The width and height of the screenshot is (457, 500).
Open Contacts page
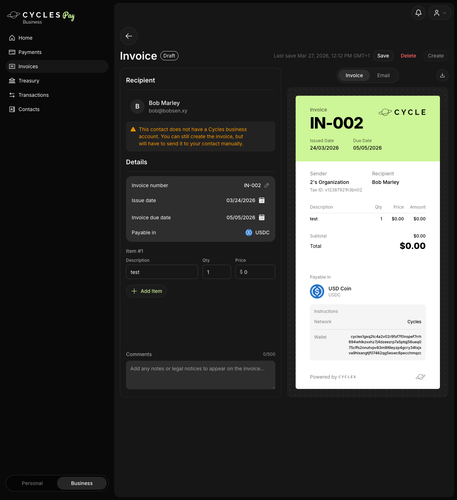coord(57,109)
